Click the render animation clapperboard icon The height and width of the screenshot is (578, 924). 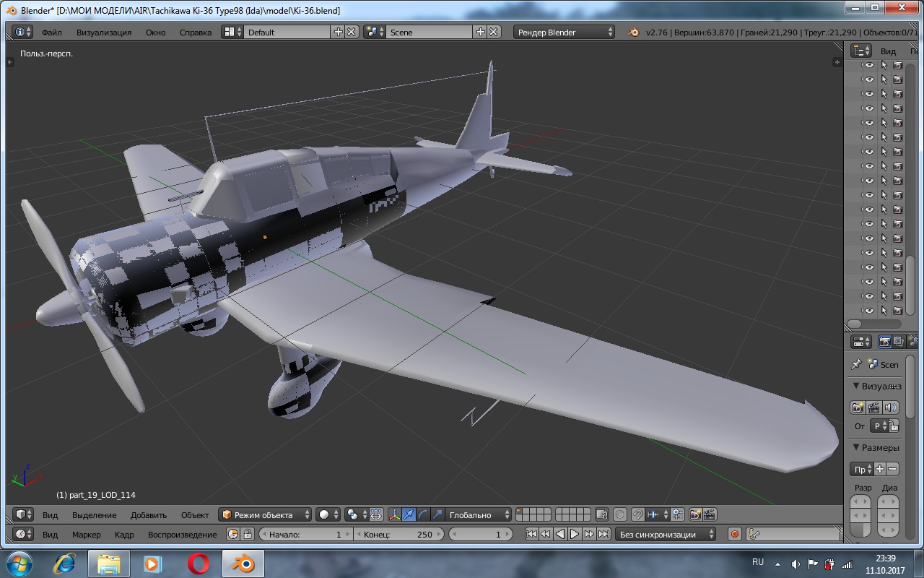pyautogui.click(x=874, y=407)
